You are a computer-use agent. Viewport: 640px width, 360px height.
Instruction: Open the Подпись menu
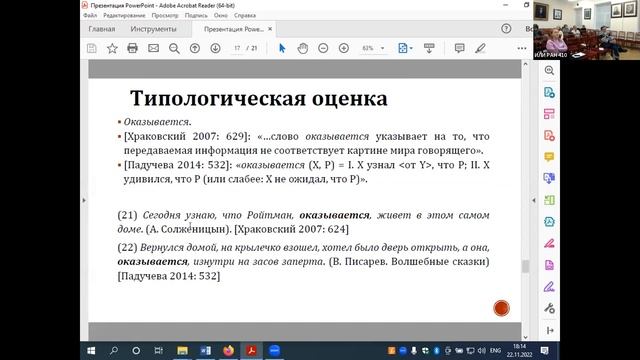tap(196, 15)
